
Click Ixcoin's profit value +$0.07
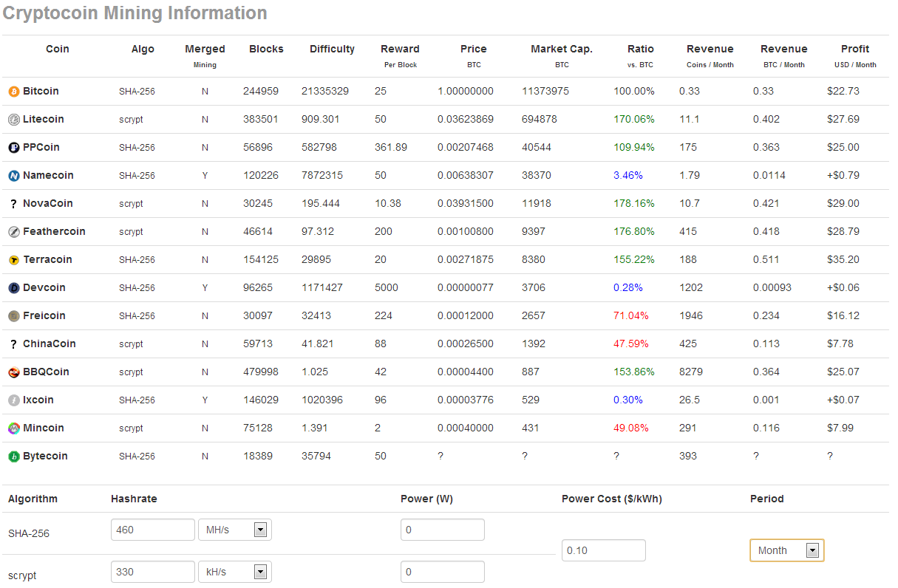(843, 400)
